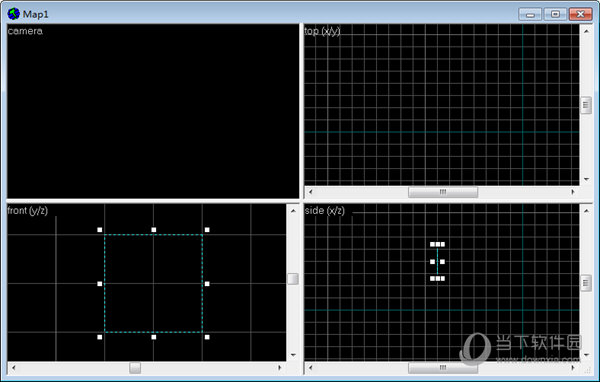Screen dimensions: 600x382
Task: Click left-middle selection handle in front view
Action: point(99,284)
